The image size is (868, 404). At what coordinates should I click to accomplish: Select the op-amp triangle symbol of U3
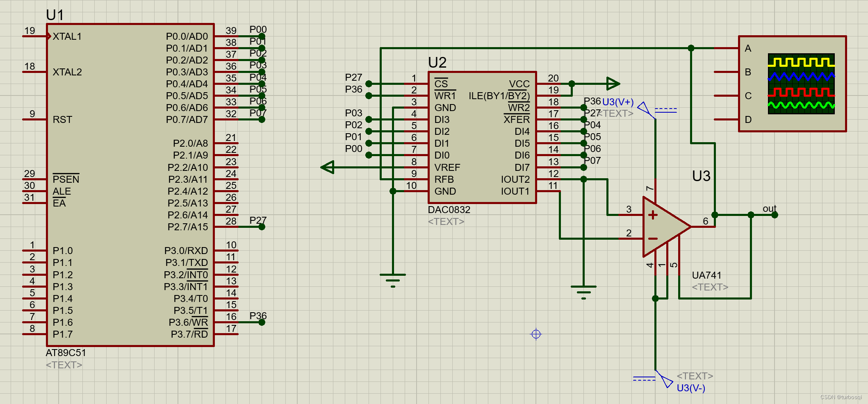pyautogui.click(x=667, y=227)
